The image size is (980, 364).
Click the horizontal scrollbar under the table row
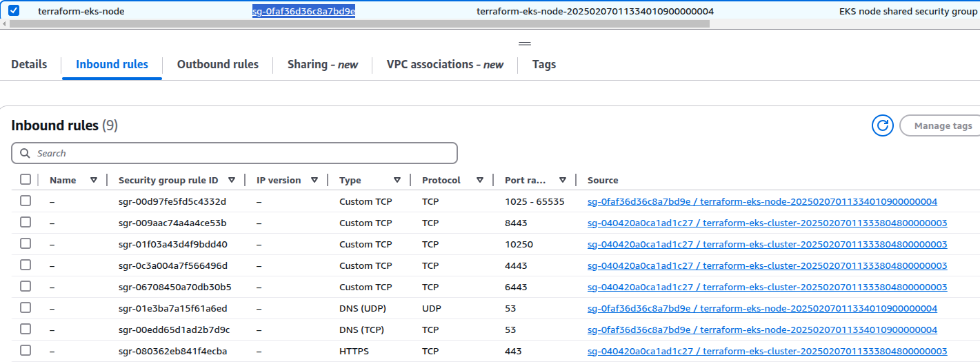[x=359, y=23]
